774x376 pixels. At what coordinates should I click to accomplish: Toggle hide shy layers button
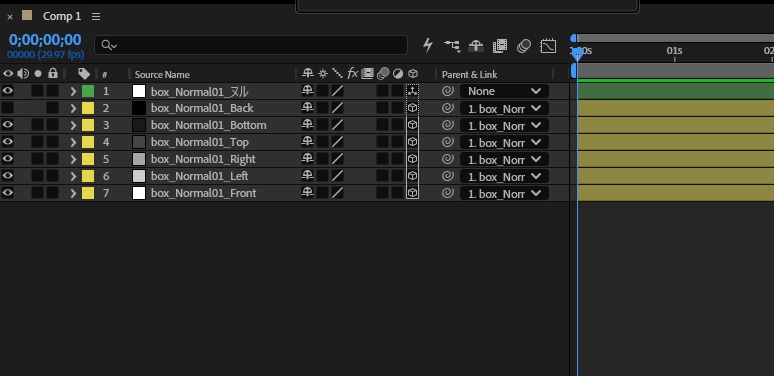[476, 46]
